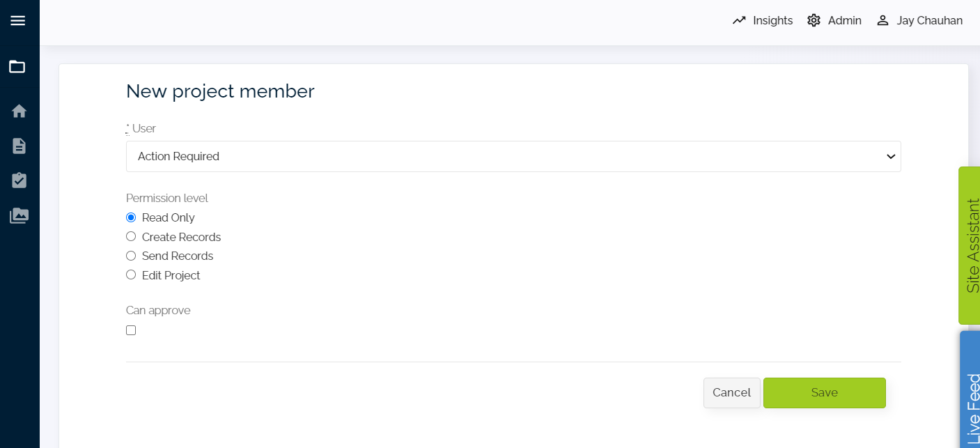The image size is (980, 448).
Task: Go to the home icon
Action: [x=19, y=111]
